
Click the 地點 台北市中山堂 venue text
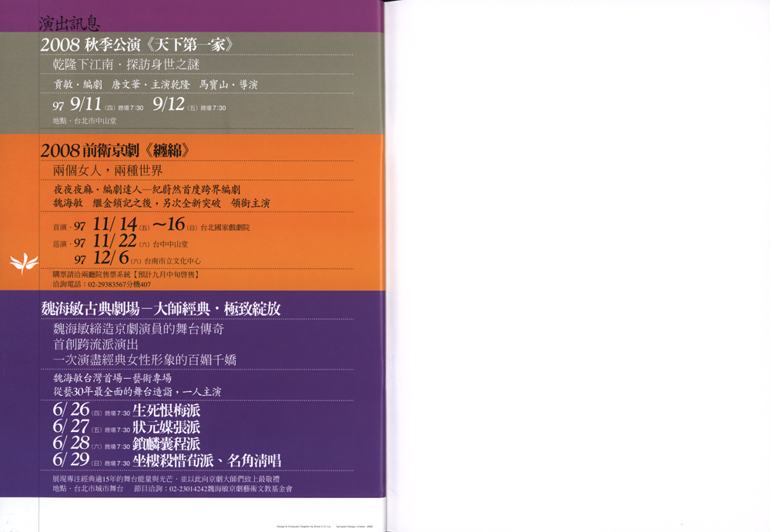pos(85,120)
